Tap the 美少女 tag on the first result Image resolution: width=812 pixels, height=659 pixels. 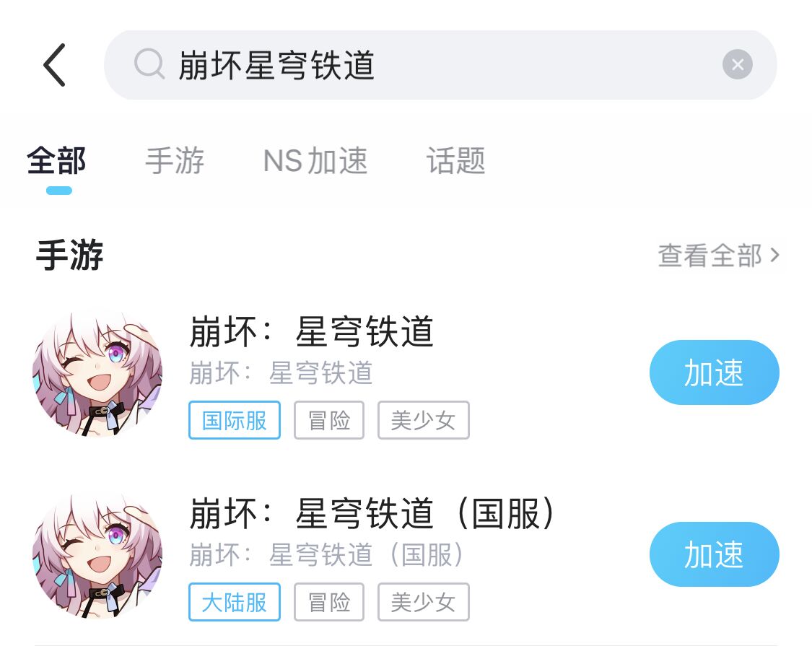[423, 420]
